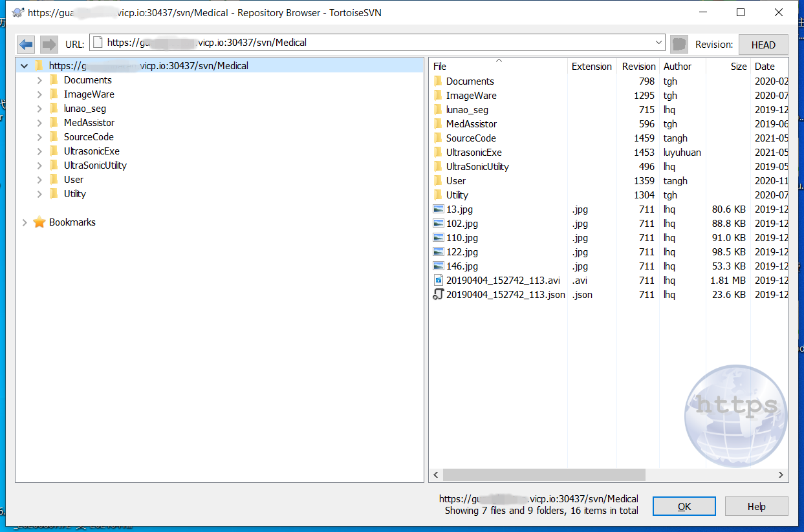Click the User folder icon in file list
804x532 pixels.
click(x=438, y=180)
